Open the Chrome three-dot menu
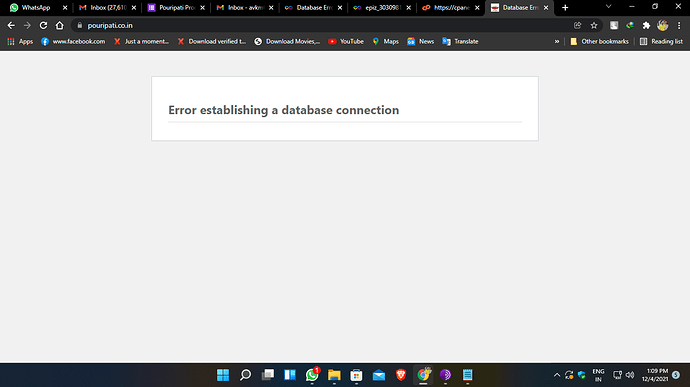 tap(679, 26)
